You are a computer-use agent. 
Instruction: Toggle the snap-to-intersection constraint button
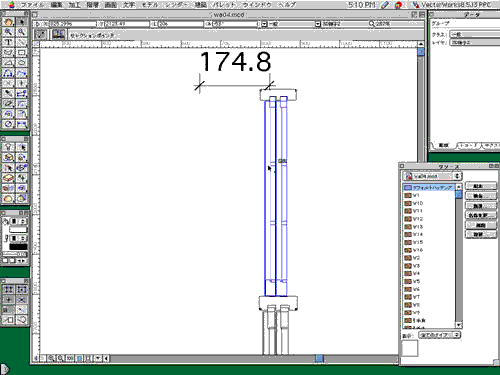21,299
